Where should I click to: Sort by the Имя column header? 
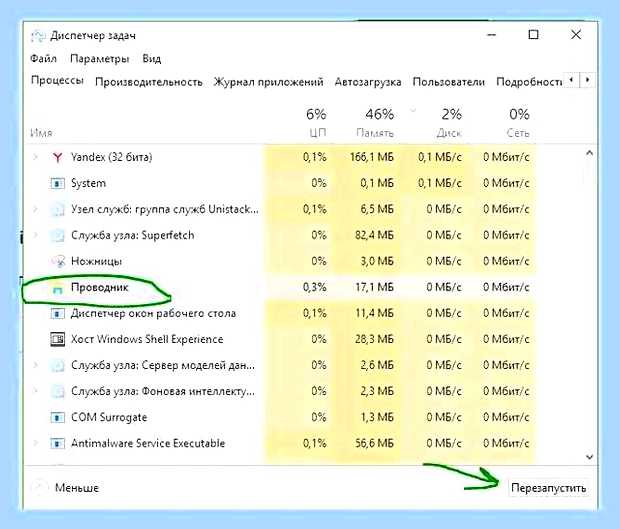(41, 133)
